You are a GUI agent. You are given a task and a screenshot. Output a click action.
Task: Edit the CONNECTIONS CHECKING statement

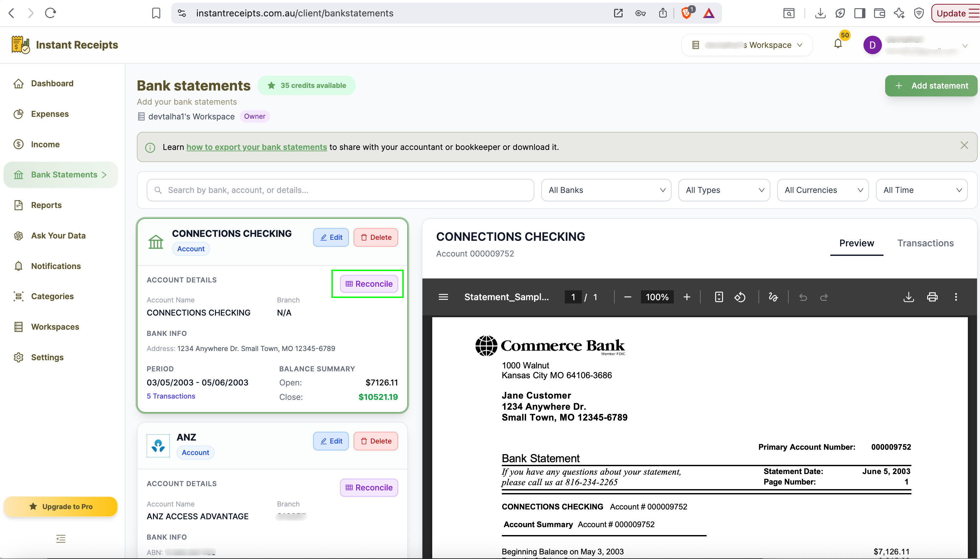point(330,237)
